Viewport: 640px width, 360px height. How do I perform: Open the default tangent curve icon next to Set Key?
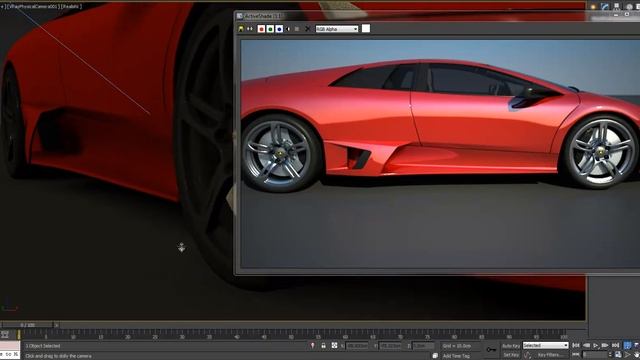(527, 355)
